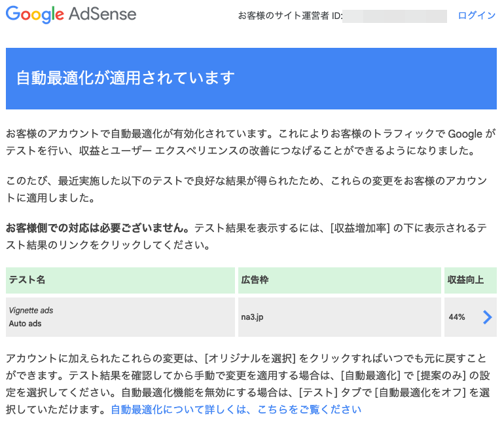Click the paragraph starting with お客様のアカウントで
The height and width of the screenshot is (422, 504).
click(x=251, y=142)
